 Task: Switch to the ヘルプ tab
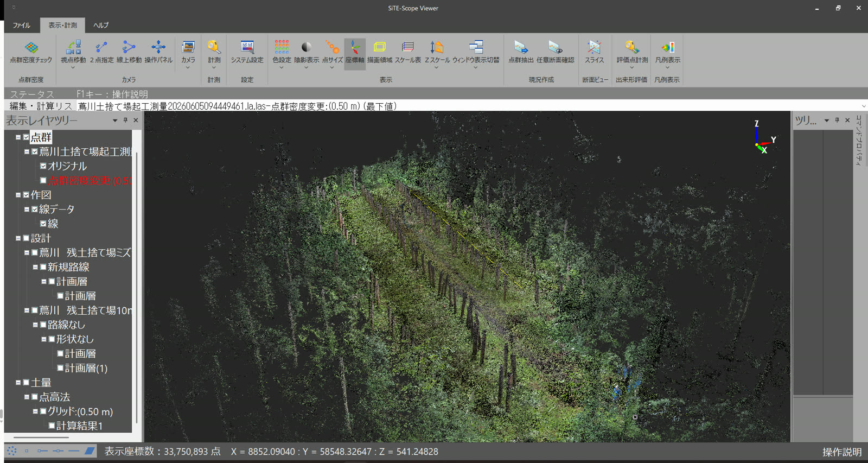point(101,26)
